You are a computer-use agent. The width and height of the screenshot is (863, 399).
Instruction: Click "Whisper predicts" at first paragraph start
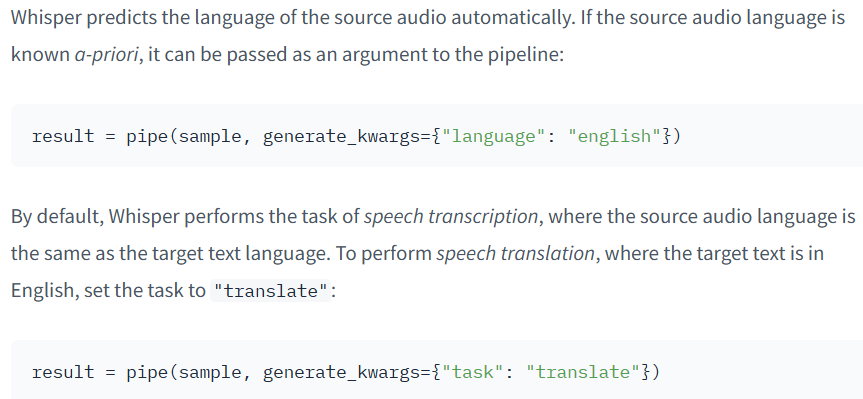pyautogui.click(x=84, y=18)
